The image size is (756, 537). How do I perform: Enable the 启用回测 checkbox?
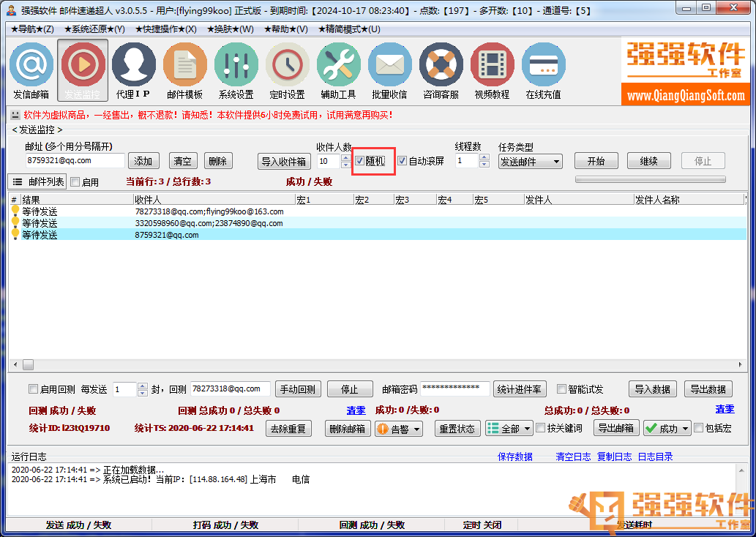pos(33,389)
